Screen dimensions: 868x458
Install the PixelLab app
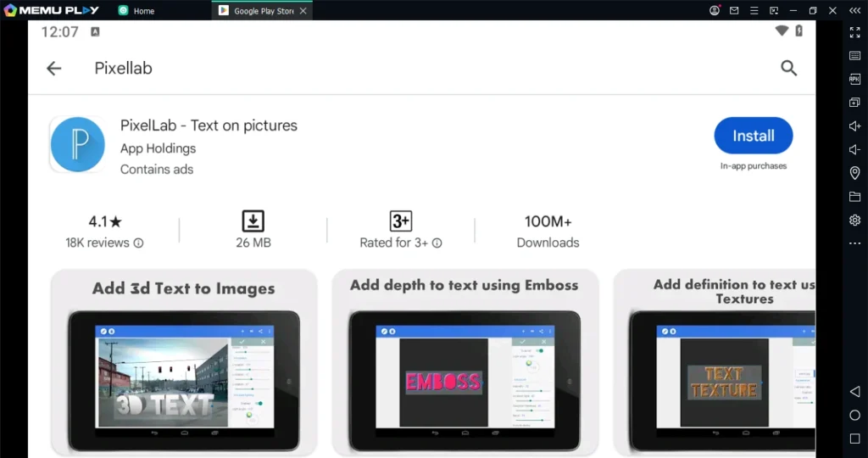coord(754,136)
